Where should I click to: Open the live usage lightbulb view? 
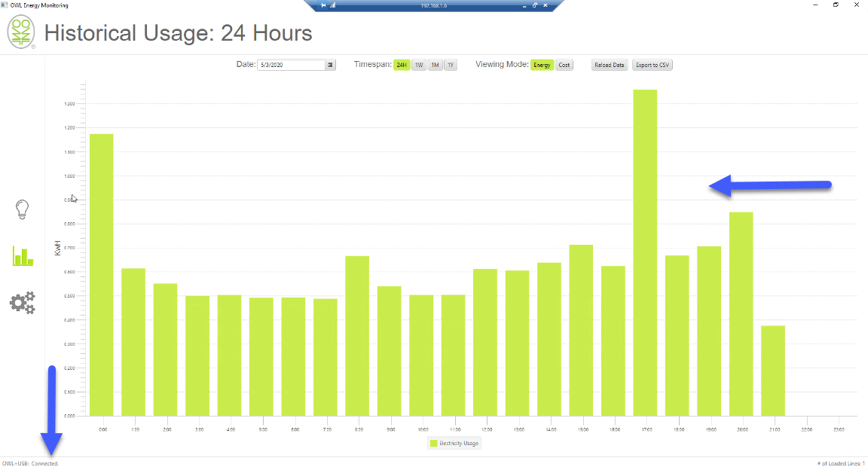(22, 209)
